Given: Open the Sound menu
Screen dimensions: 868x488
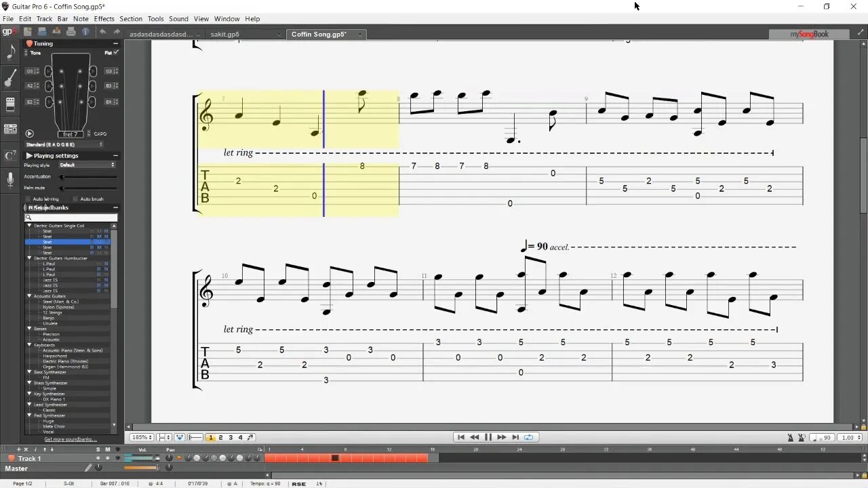Looking at the screenshot, I should [x=179, y=19].
